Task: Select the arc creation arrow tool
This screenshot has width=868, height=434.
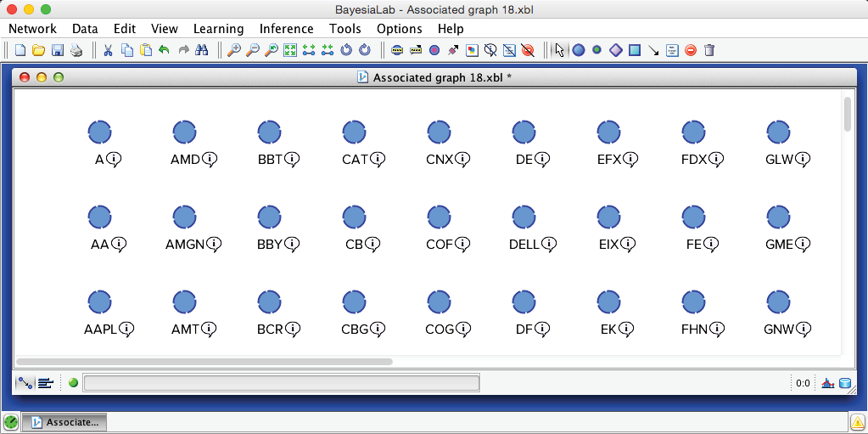Action: 653,50
